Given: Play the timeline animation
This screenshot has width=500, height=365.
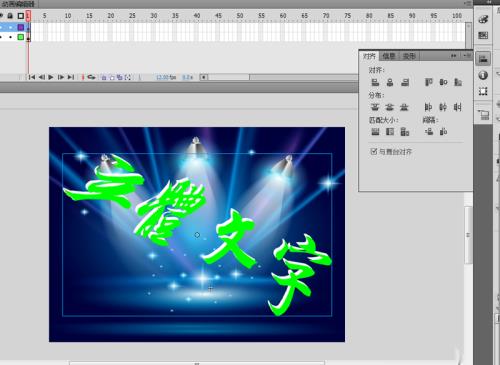Looking at the screenshot, I should point(51,77).
